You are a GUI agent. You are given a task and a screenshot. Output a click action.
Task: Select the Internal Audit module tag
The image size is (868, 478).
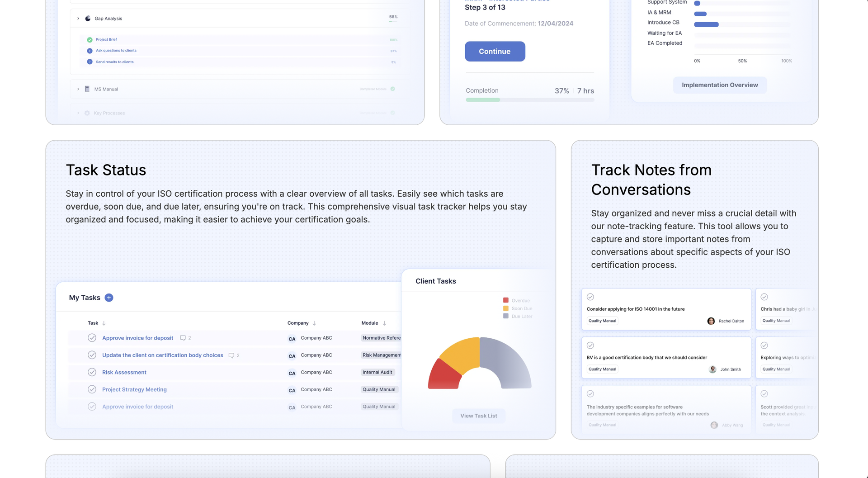click(377, 372)
